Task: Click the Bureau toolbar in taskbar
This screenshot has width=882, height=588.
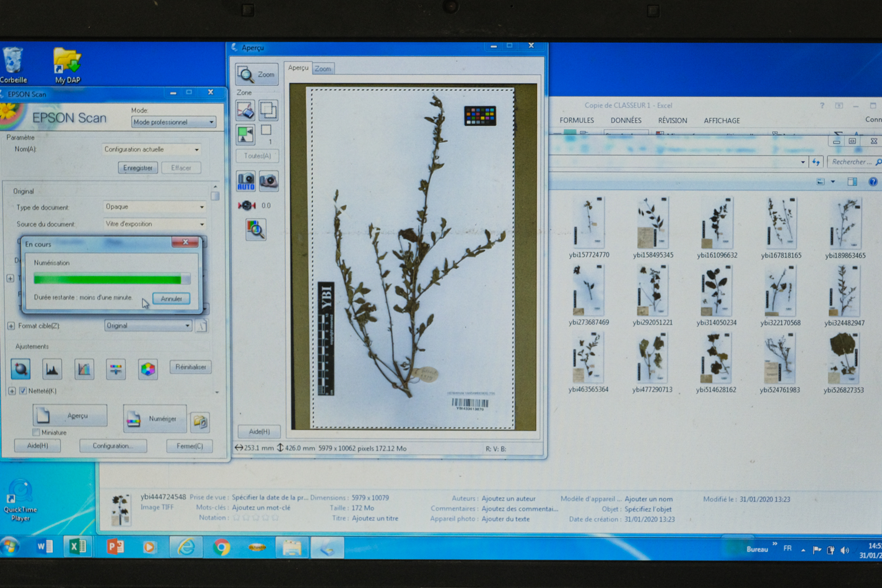Action: (x=757, y=549)
